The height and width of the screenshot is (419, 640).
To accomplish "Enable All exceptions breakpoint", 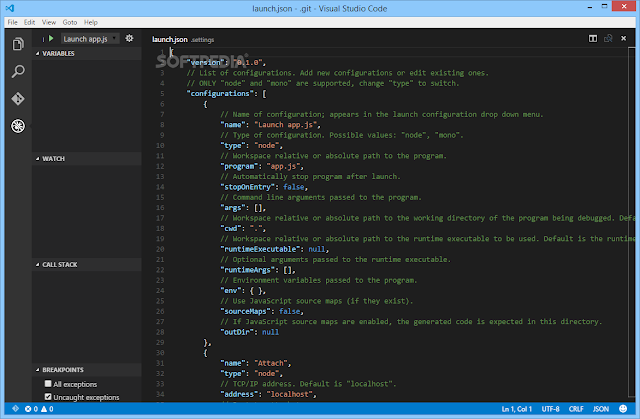I will 48,384.
